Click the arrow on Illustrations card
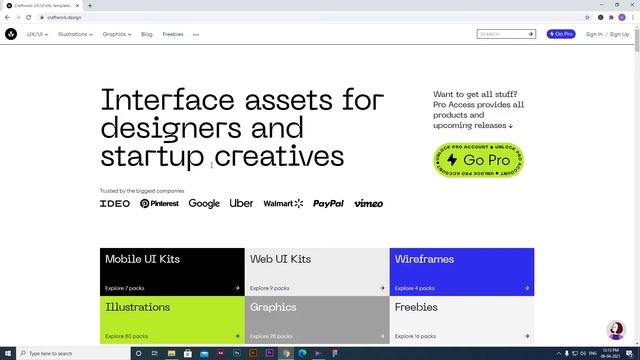The image size is (640, 360). (x=237, y=336)
